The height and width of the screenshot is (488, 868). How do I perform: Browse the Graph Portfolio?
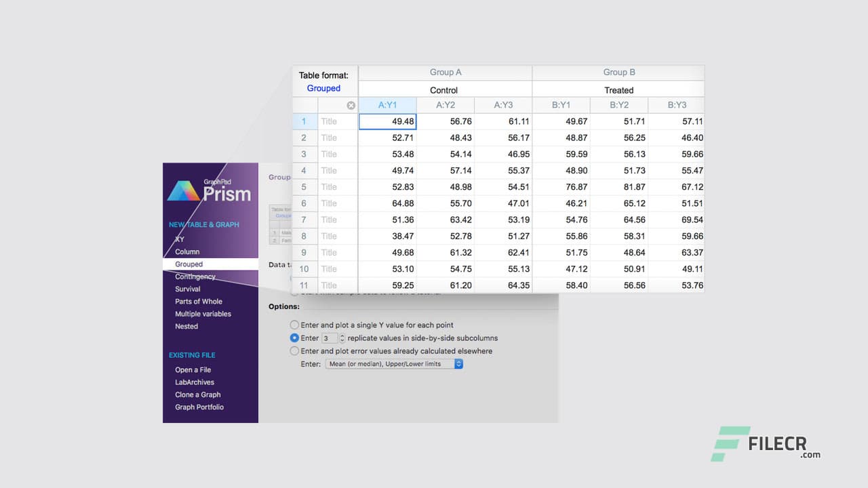point(199,407)
